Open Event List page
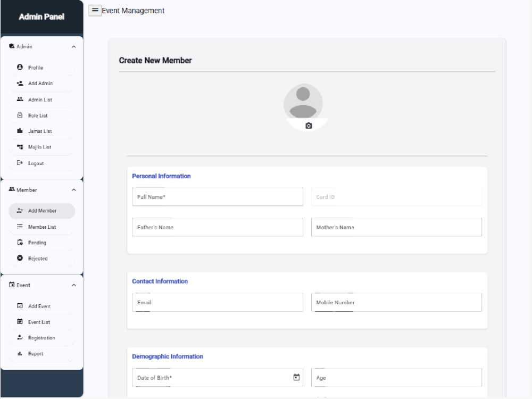This screenshot has width=532, height=399. 41,322
